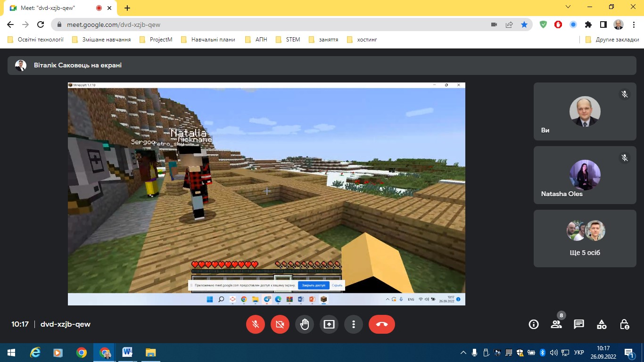The width and height of the screenshot is (644, 362).
Task: Click the tray microphone icon
Action: pos(474,353)
